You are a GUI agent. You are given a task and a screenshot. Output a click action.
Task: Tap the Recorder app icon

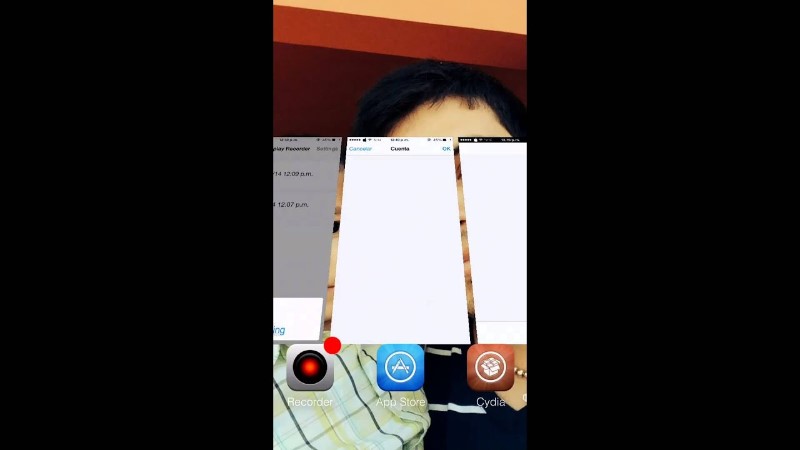[x=309, y=369]
